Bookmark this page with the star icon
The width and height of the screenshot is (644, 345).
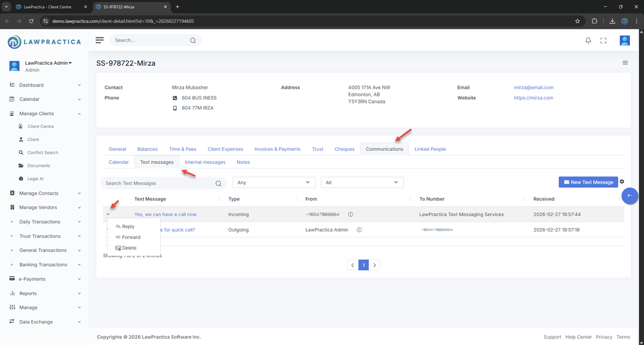click(x=577, y=21)
